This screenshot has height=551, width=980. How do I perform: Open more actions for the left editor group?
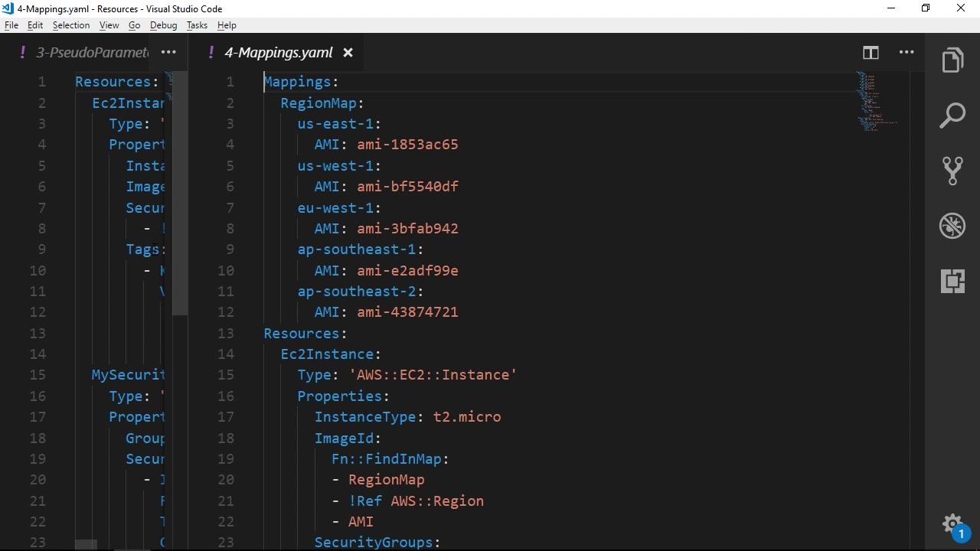[168, 53]
